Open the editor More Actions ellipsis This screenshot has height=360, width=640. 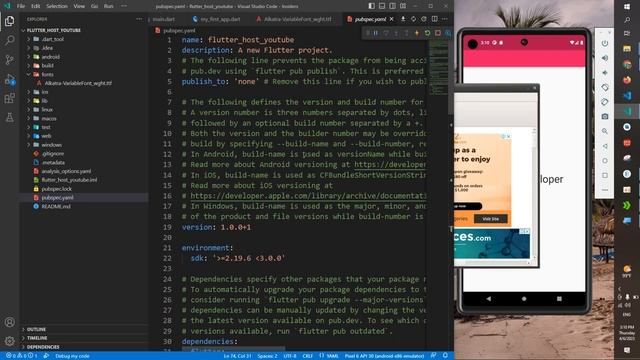click(445, 19)
